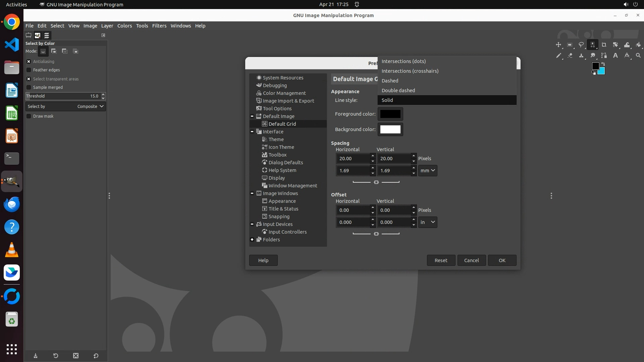Expand the Folders tree node
The width and height of the screenshot is (644, 362).
[x=252, y=240]
